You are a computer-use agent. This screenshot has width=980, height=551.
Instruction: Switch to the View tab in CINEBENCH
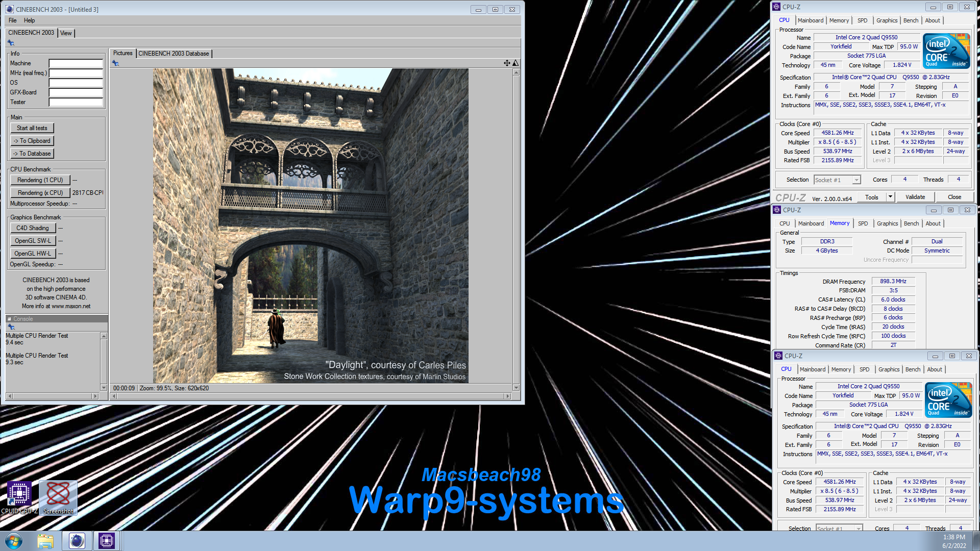(66, 33)
